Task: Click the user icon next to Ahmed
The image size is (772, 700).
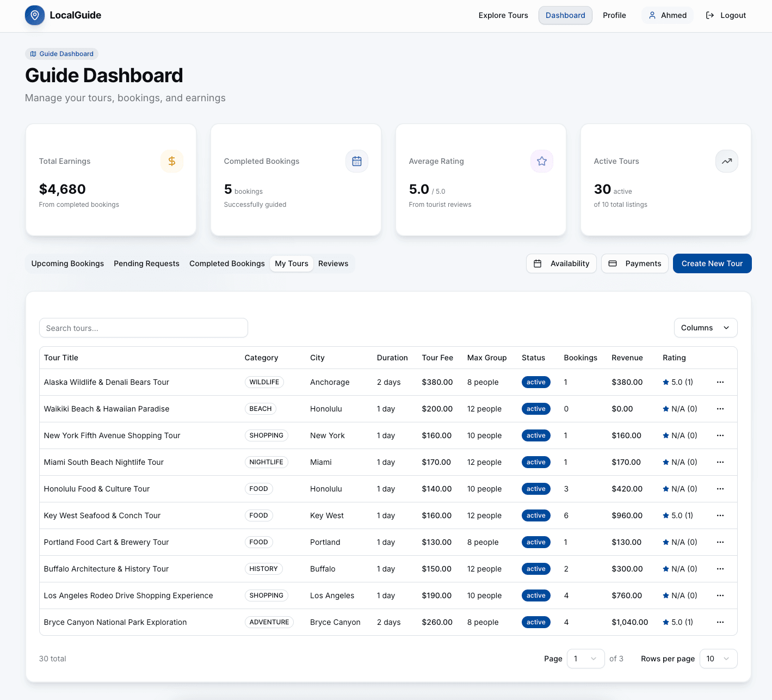Action: (x=652, y=15)
